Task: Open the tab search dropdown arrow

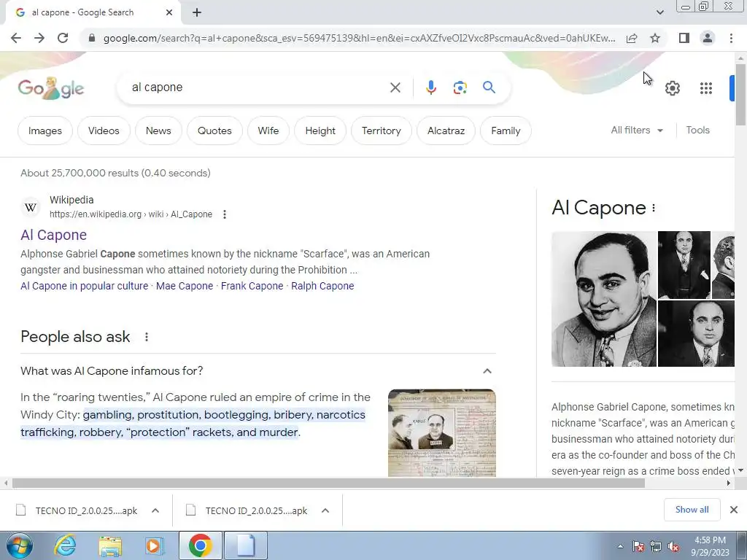Action: (x=659, y=12)
